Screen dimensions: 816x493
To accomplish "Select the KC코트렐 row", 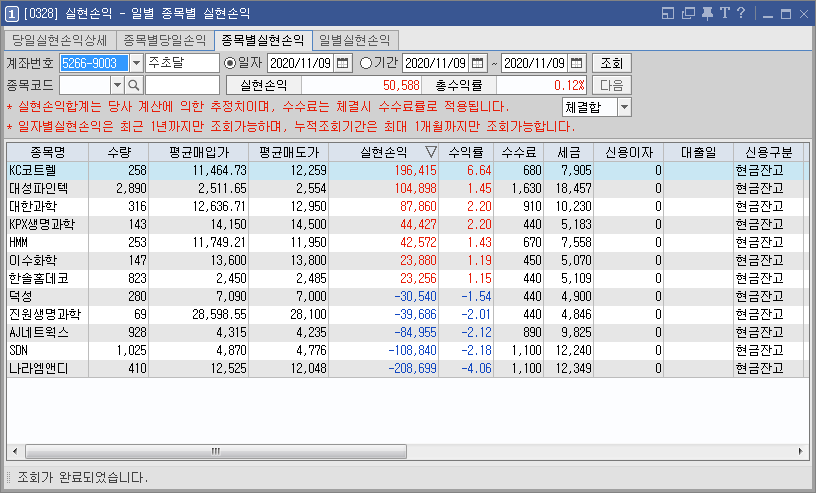I will 408,171.
